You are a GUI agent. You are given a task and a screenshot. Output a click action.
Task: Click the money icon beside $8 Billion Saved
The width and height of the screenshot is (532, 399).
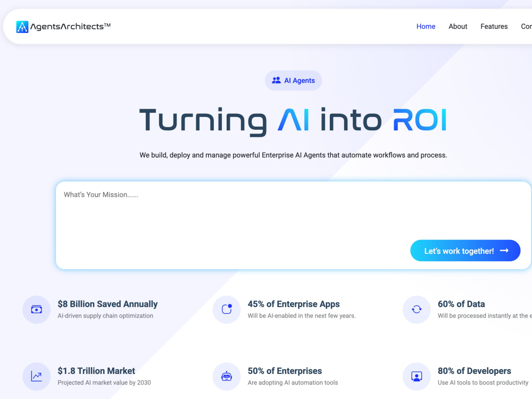tap(37, 310)
